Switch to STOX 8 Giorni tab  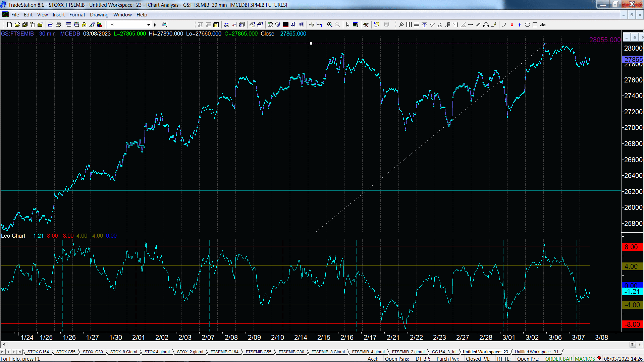[124, 352]
